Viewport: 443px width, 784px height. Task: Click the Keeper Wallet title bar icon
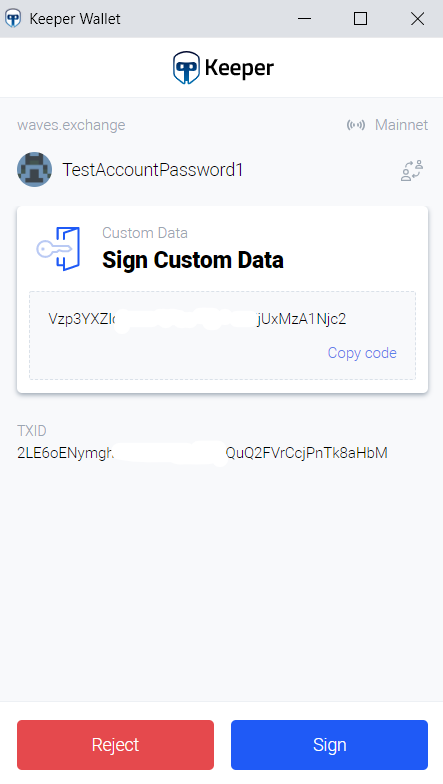(x=13, y=18)
